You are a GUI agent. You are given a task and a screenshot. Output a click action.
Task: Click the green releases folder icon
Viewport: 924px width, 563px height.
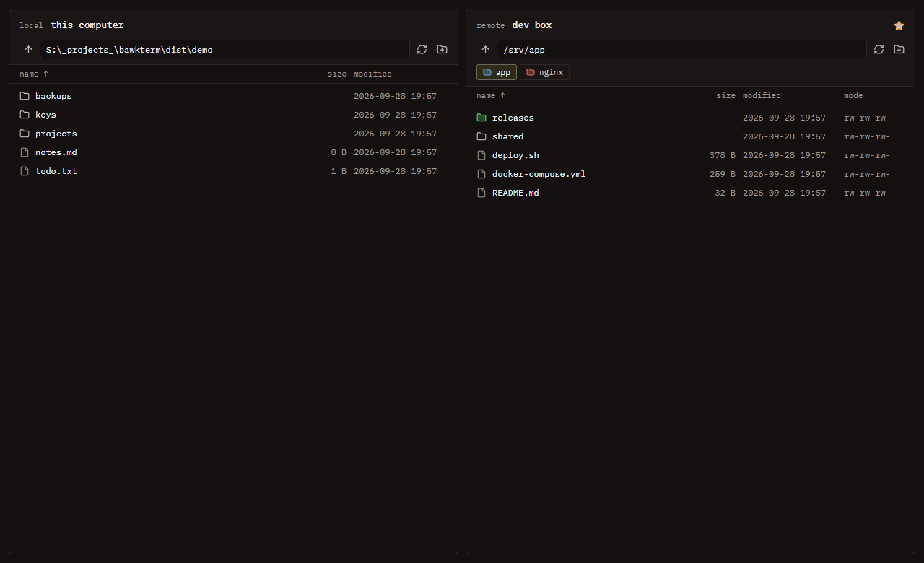(481, 118)
